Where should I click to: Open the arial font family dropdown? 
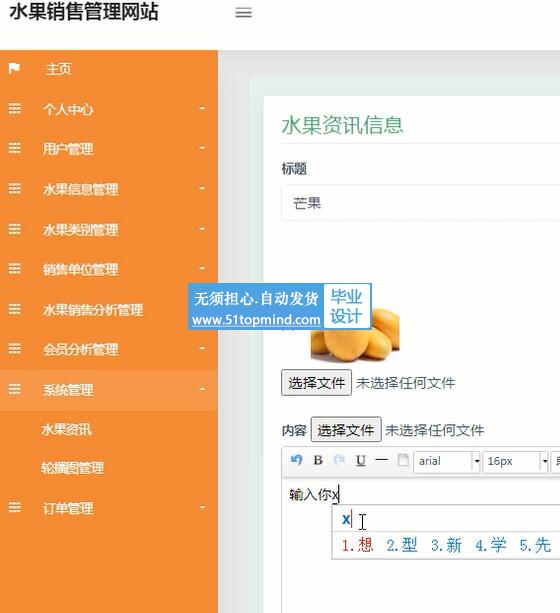tap(447, 462)
